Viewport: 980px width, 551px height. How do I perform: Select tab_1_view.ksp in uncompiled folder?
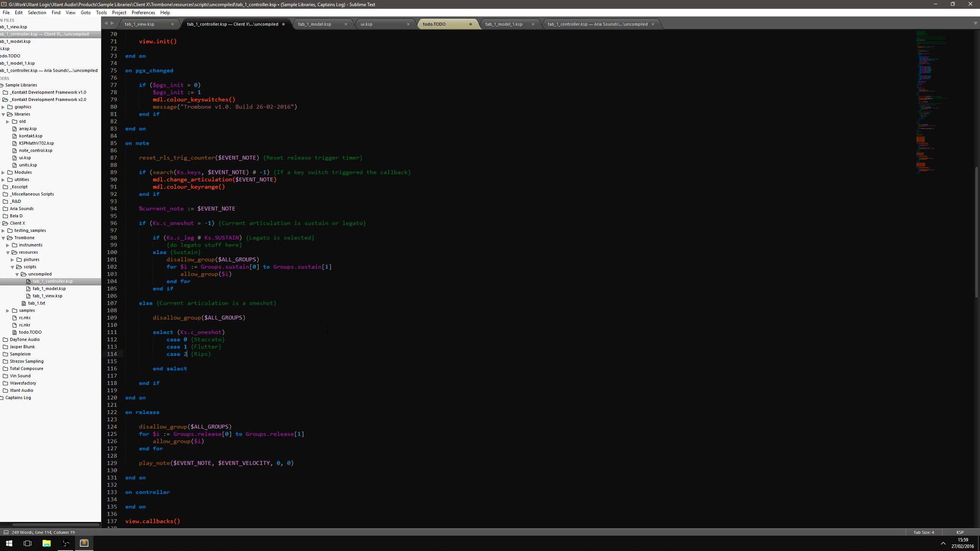pyautogui.click(x=47, y=296)
